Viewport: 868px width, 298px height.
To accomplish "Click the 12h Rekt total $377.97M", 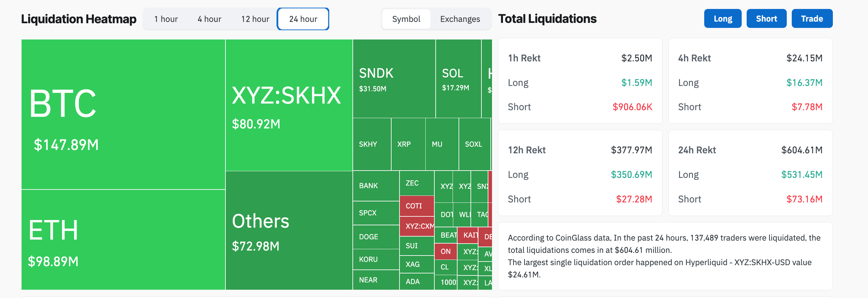I will 632,150.
